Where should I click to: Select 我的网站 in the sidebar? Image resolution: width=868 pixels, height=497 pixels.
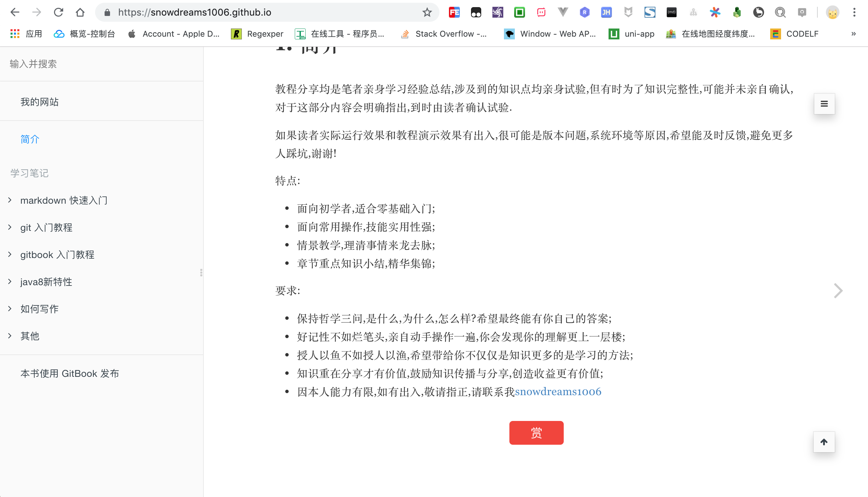pos(40,102)
